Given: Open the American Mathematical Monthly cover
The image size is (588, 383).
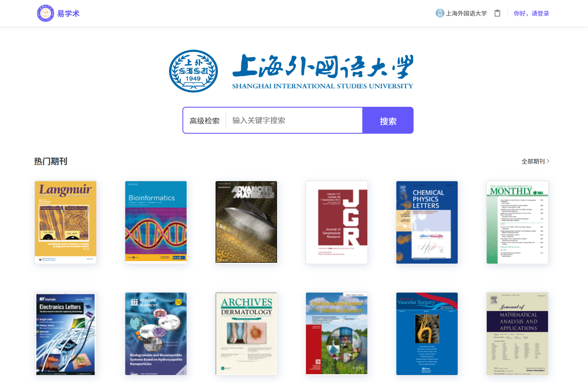Looking at the screenshot, I should pos(517,222).
